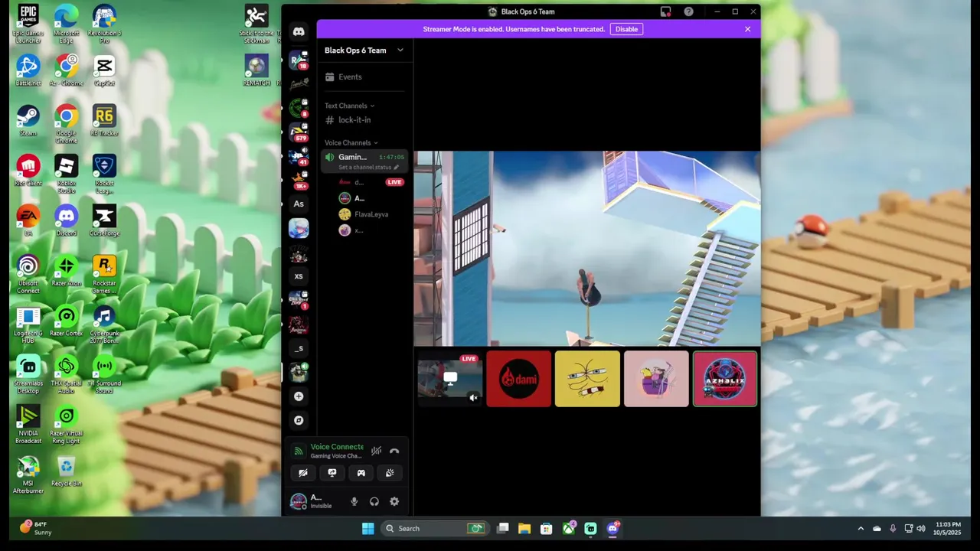Open the Events item
This screenshot has width=980, height=551.
365,77
